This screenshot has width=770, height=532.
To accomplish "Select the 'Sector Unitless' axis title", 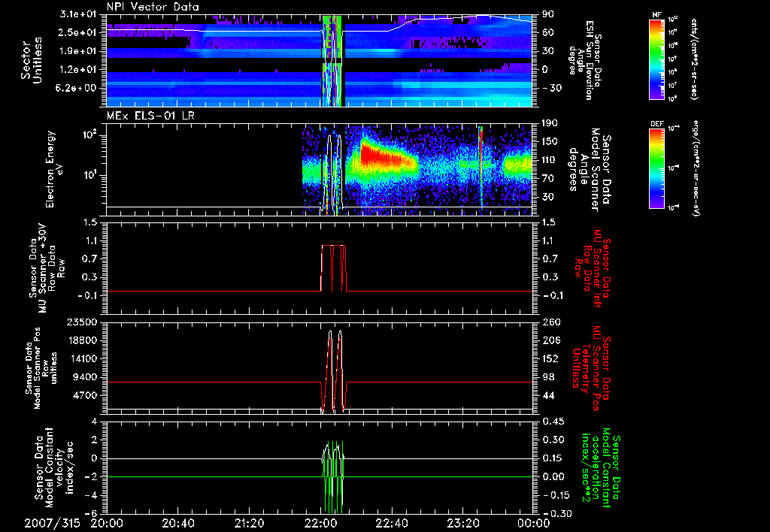I will tap(32, 60).
